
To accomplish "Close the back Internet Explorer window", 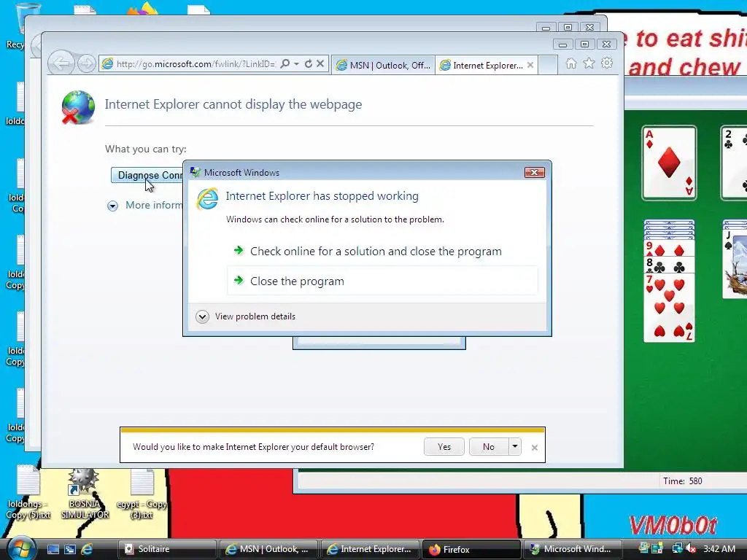I will pos(589,28).
